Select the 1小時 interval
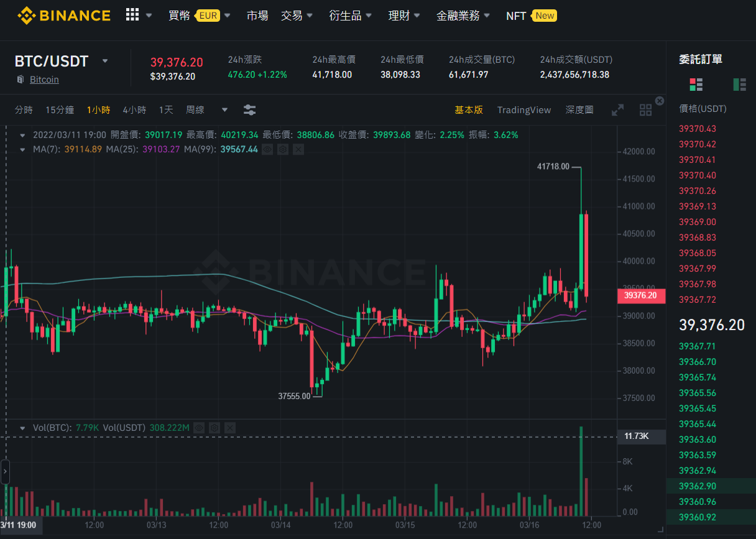Image resolution: width=756 pixels, height=539 pixels. point(98,110)
